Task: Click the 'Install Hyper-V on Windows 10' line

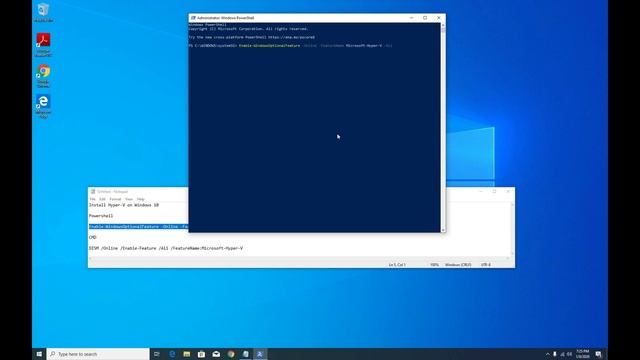Action: click(x=124, y=205)
